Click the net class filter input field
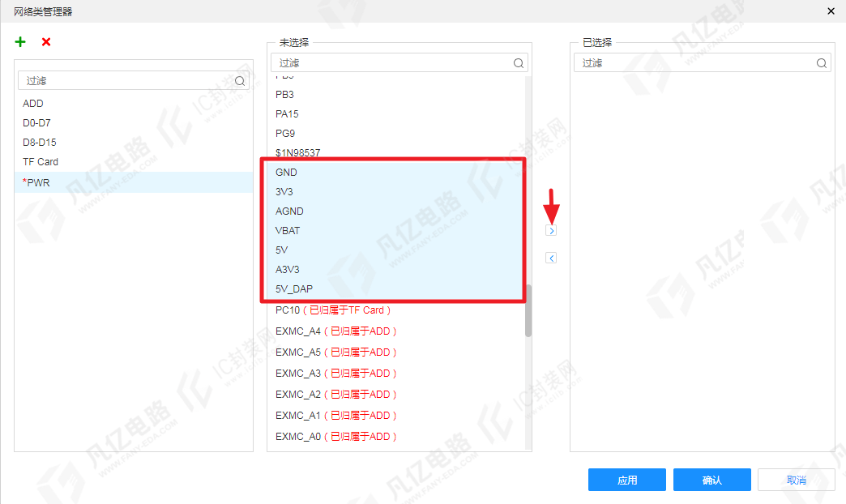The image size is (846, 504). (134, 81)
